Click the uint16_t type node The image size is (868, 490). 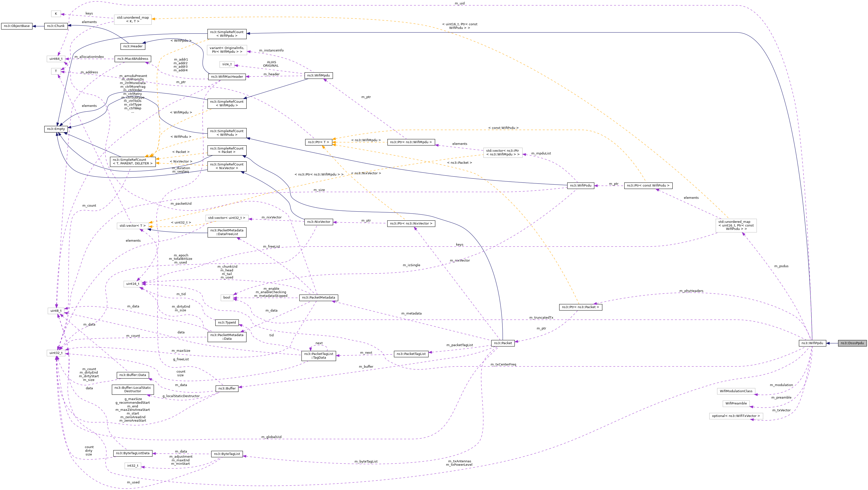pyautogui.click(x=133, y=284)
